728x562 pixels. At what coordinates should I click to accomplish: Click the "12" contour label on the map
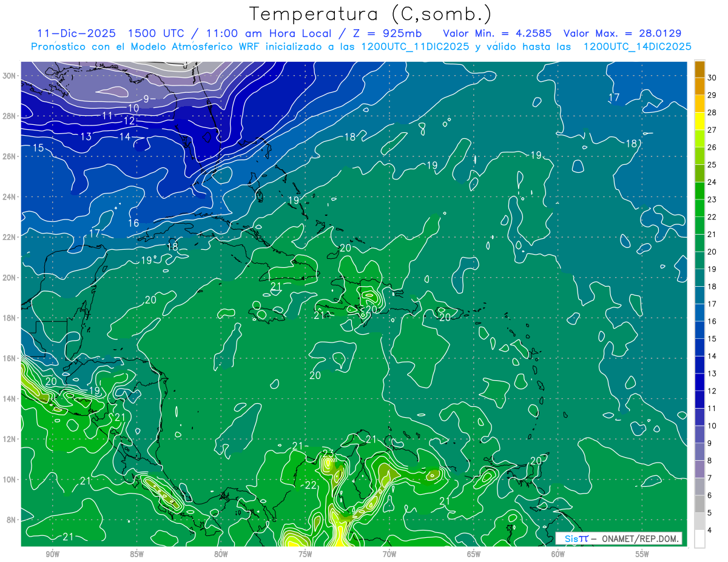[129, 121]
